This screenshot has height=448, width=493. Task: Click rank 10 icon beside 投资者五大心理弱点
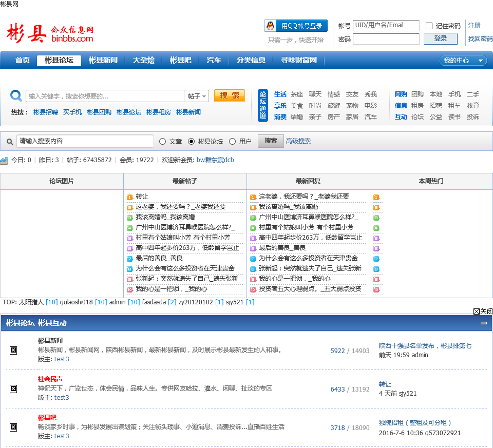(253, 289)
